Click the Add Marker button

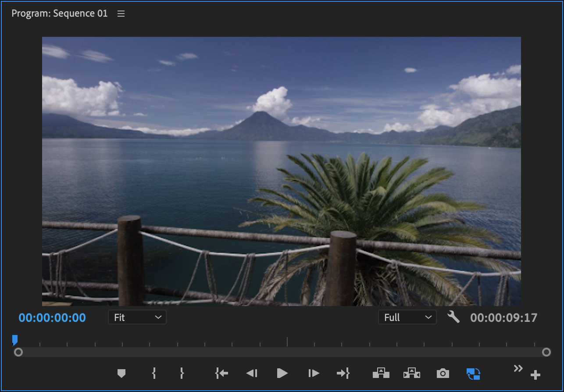(121, 373)
